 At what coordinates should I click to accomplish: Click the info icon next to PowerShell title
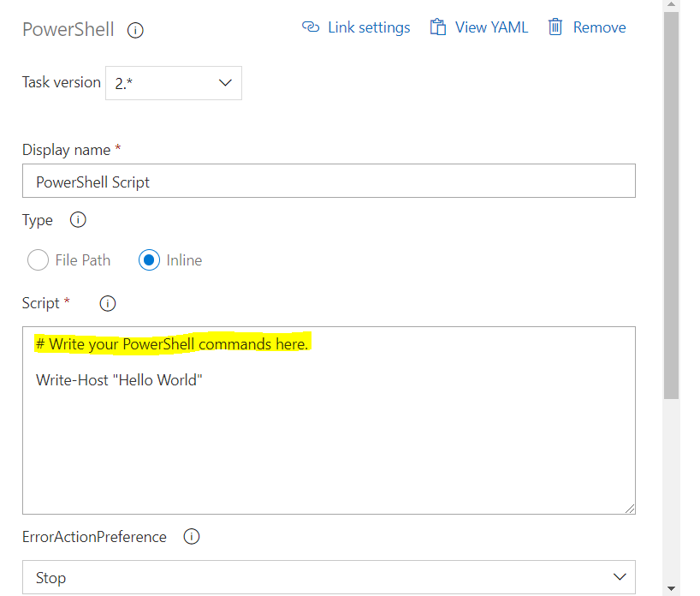[x=135, y=30]
